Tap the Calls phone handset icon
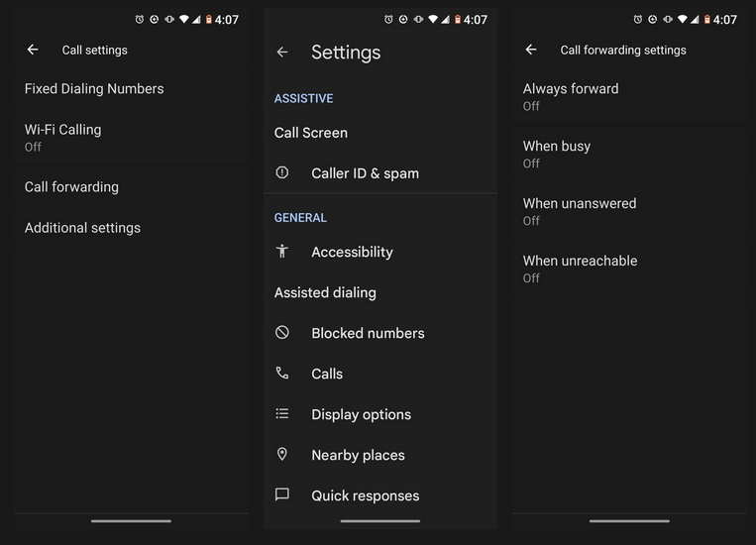 [x=282, y=374]
